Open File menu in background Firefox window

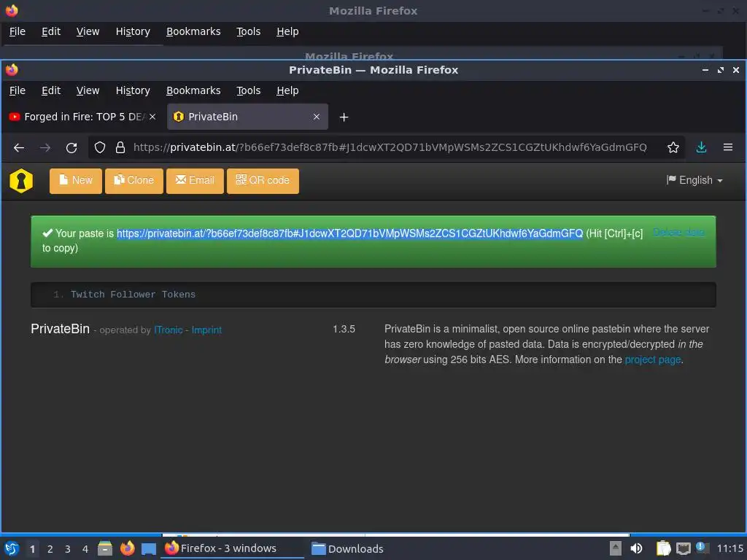coord(18,31)
